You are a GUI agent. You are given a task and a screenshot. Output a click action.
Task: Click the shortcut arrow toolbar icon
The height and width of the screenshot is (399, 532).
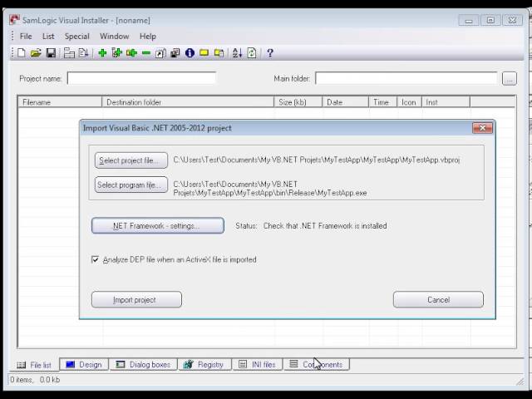point(160,53)
